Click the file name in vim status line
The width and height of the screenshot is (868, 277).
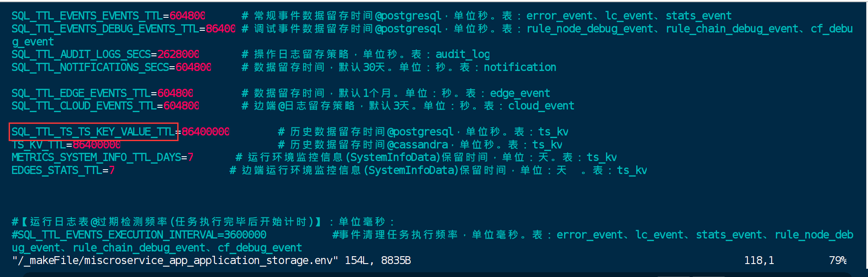coord(175,261)
